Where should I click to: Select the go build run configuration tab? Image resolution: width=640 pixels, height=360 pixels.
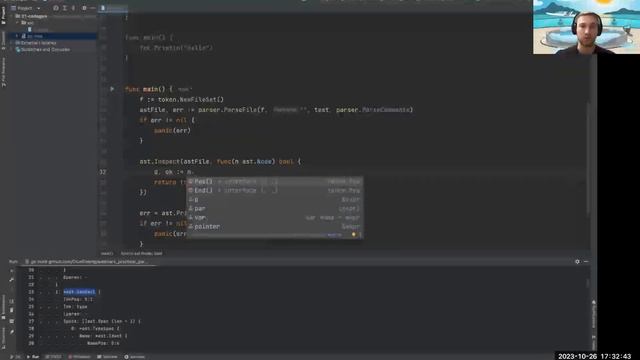point(88,262)
